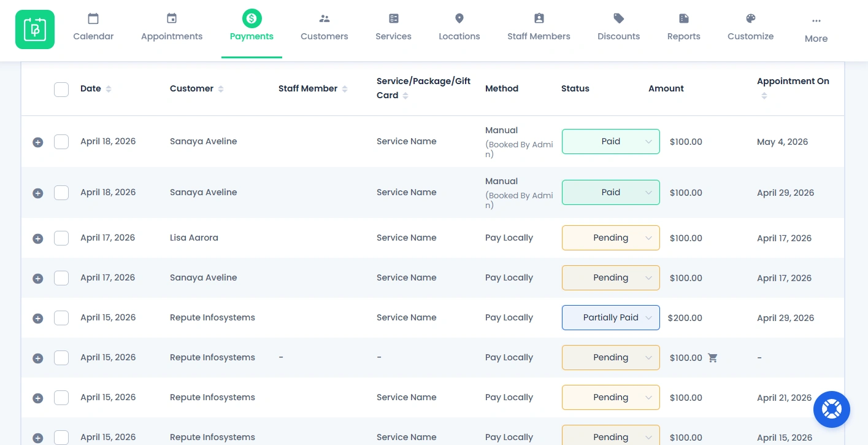Click the Discounts tag icon
Screen dimensions: 868x445
619,18
